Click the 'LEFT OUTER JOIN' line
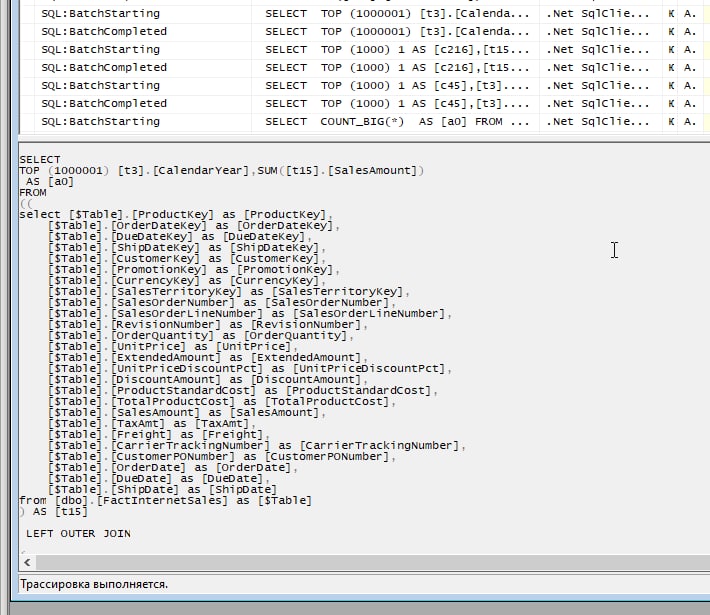Image resolution: width=710 pixels, height=615 pixels. 78,533
